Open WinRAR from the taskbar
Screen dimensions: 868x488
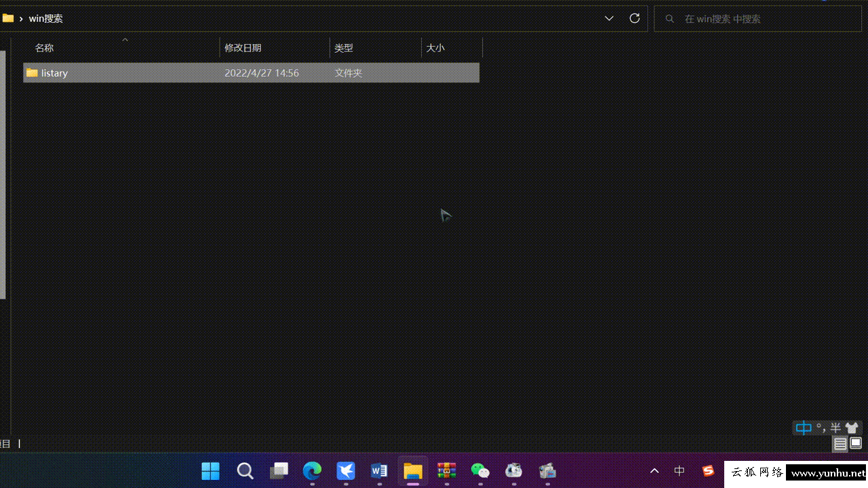446,470
